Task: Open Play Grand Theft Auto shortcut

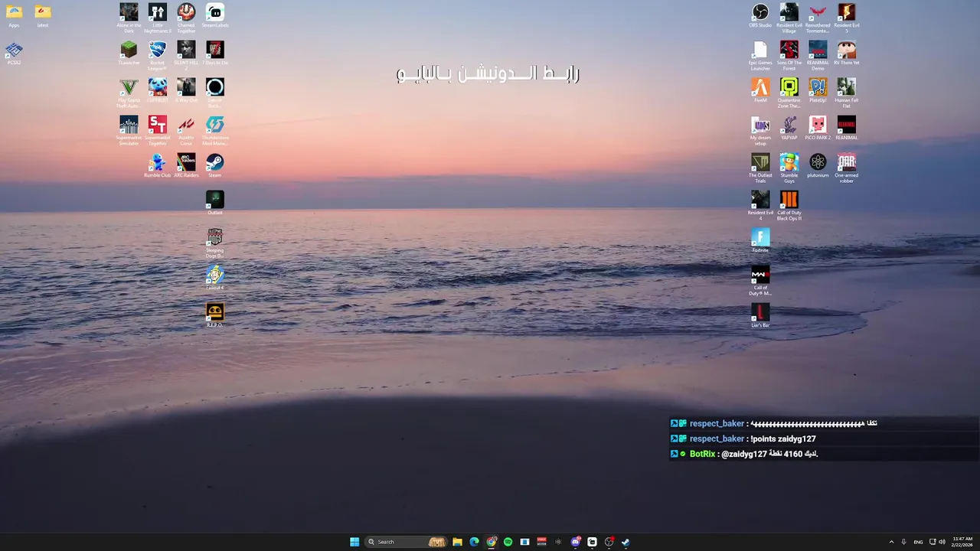Action: point(129,93)
